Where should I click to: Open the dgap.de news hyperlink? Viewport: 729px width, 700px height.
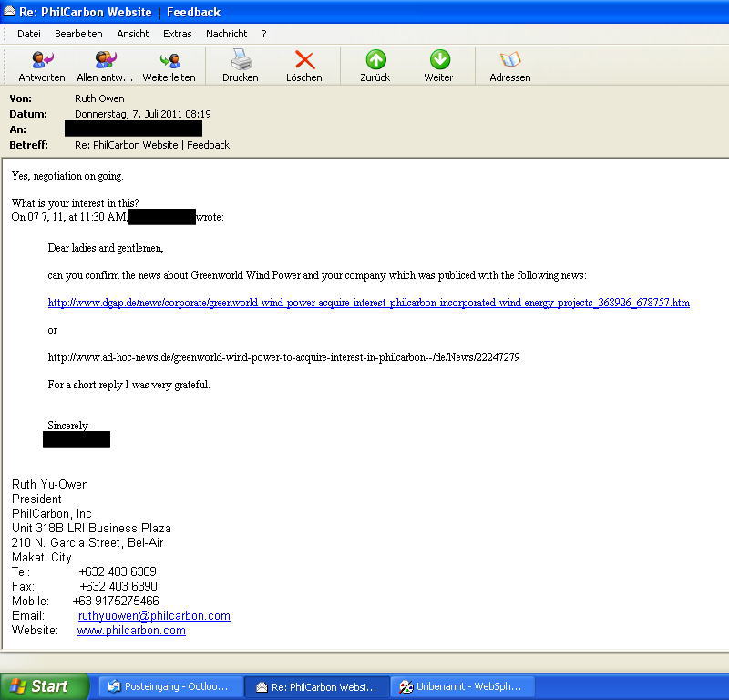point(369,303)
